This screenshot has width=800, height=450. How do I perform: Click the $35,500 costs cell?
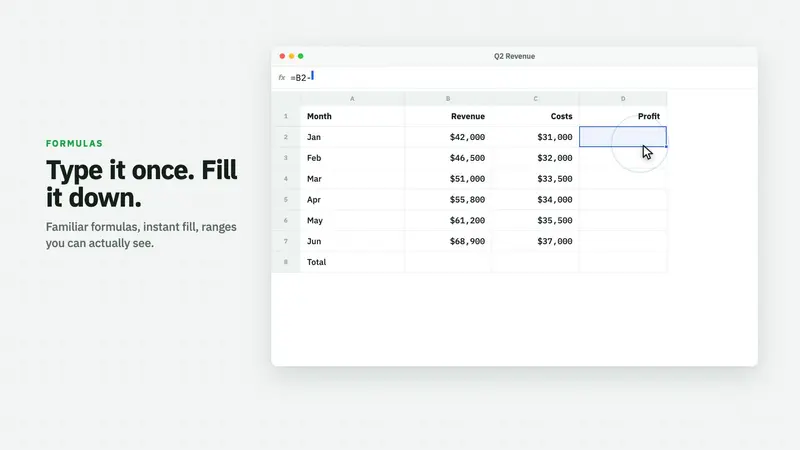(536, 220)
